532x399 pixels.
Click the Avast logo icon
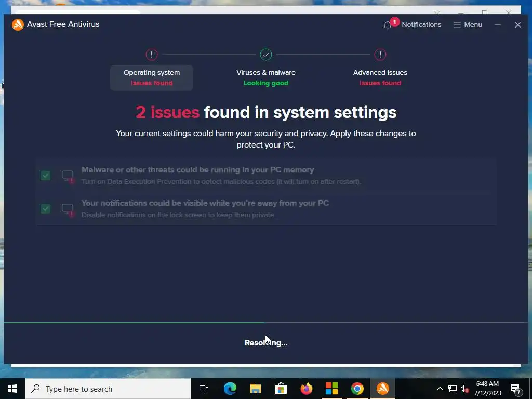click(18, 24)
